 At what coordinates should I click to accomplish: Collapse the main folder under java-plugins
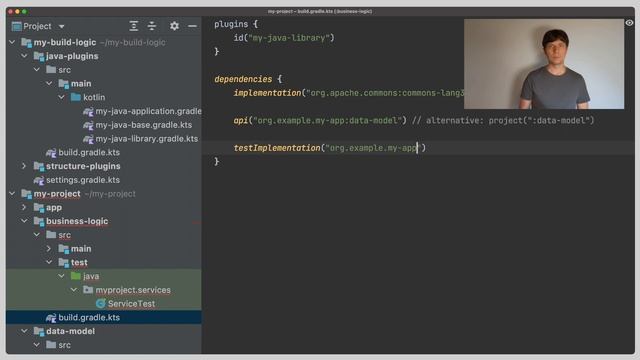(x=49, y=83)
